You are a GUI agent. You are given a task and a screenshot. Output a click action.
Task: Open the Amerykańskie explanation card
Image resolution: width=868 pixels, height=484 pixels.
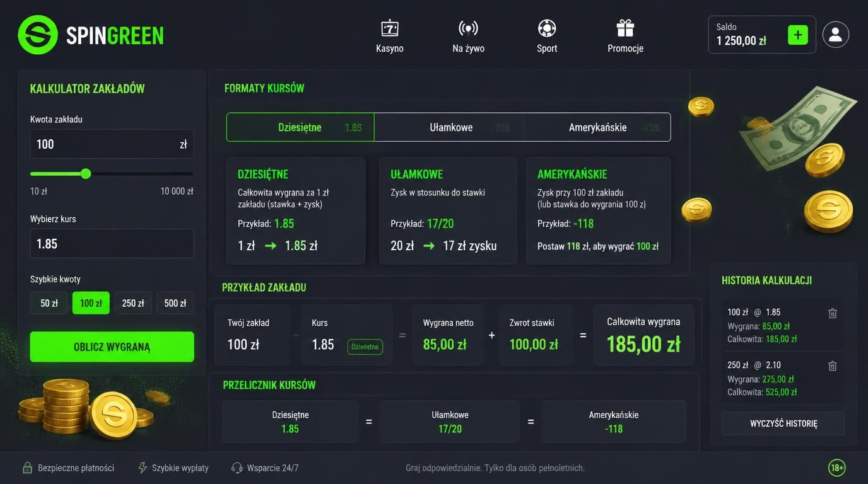[599, 210]
